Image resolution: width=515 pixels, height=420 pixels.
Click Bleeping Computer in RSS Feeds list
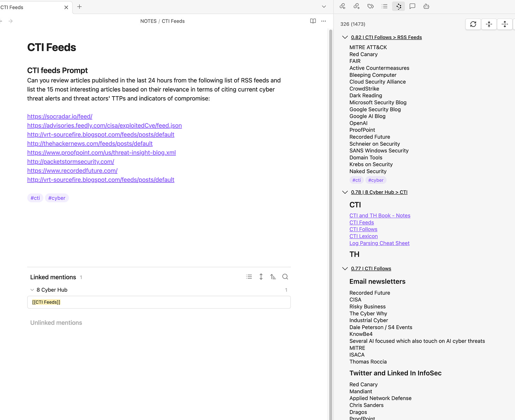373,75
